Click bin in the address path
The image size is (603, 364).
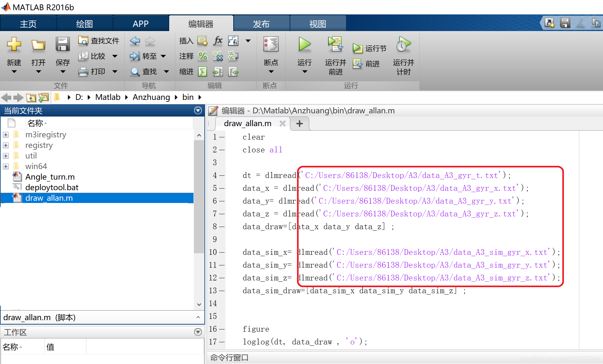[x=188, y=97]
